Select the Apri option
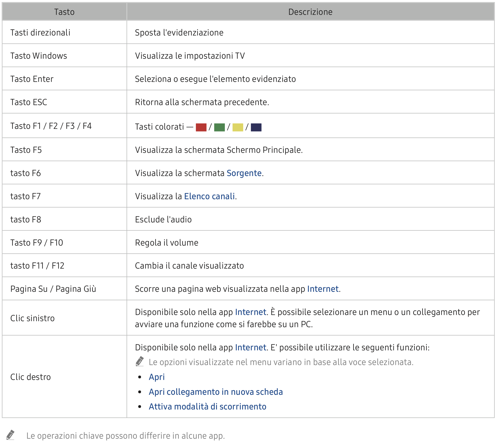498x448 pixels. coord(157,377)
